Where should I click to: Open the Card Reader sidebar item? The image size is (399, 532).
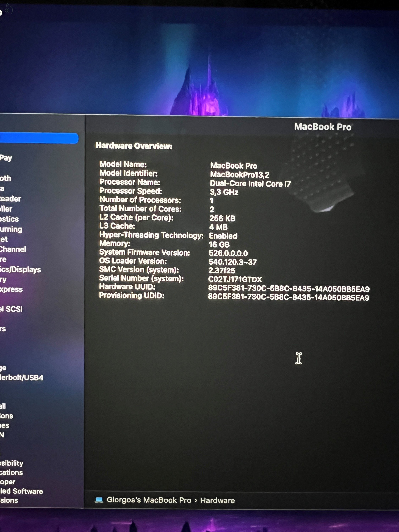click(x=11, y=199)
